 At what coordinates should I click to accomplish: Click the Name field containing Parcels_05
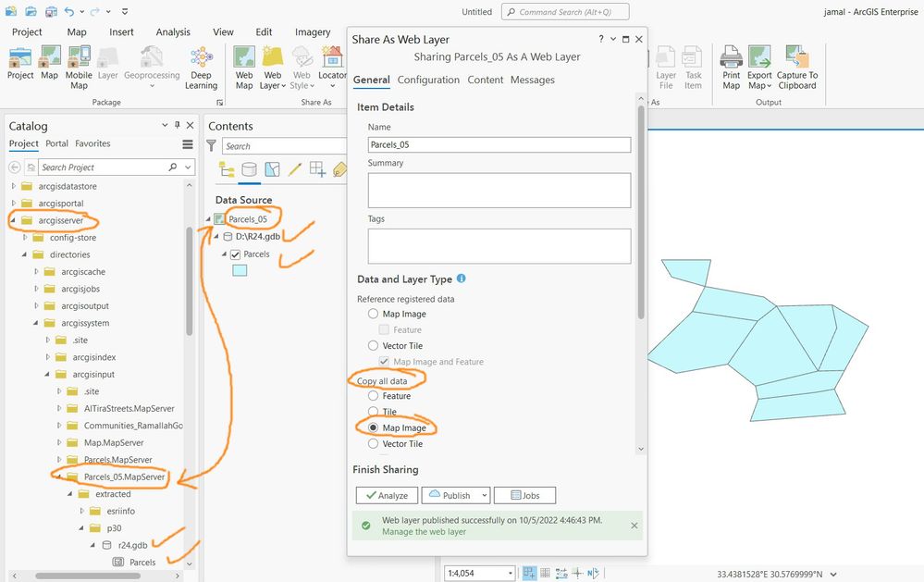(499, 144)
